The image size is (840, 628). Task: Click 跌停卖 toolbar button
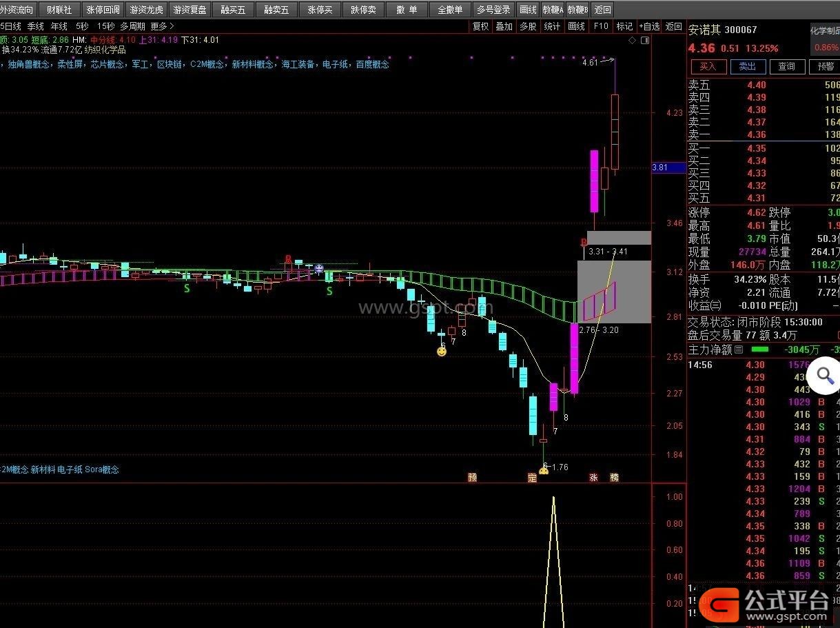point(364,10)
